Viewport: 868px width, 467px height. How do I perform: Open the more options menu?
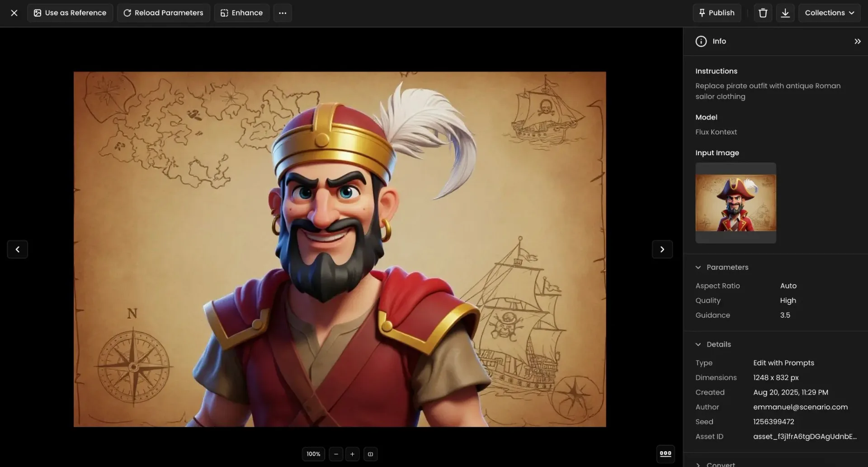point(283,13)
